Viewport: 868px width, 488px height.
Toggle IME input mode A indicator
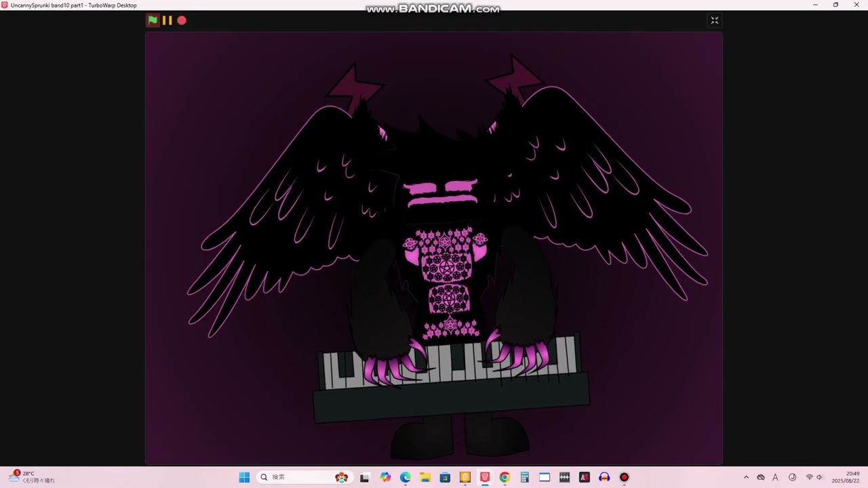coord(776,477)
